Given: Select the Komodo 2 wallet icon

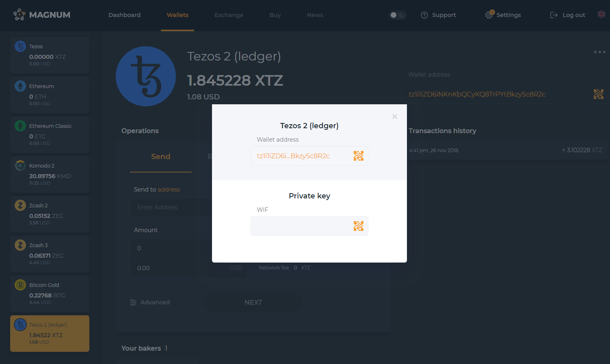Looking at the screenshot, I should (20, 166).
